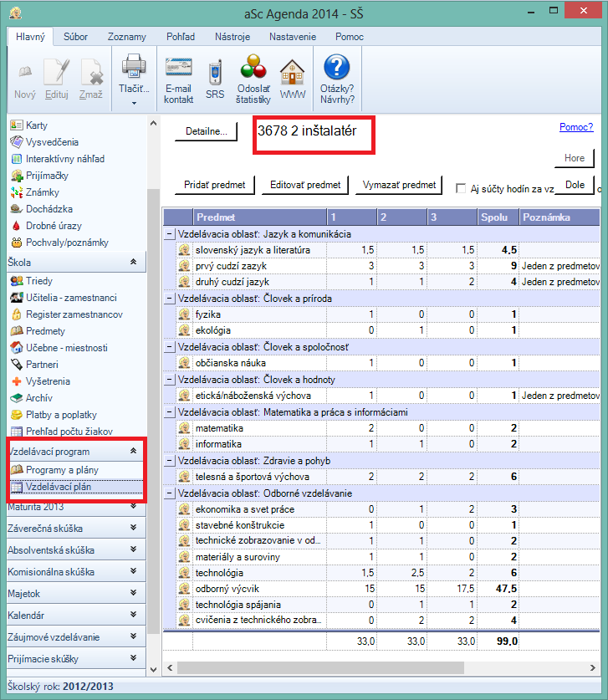Image resolution: width=608 pixels, height=700 pixels.
Task: Collapse Vzdelávací program section
Action: (133, 451)
